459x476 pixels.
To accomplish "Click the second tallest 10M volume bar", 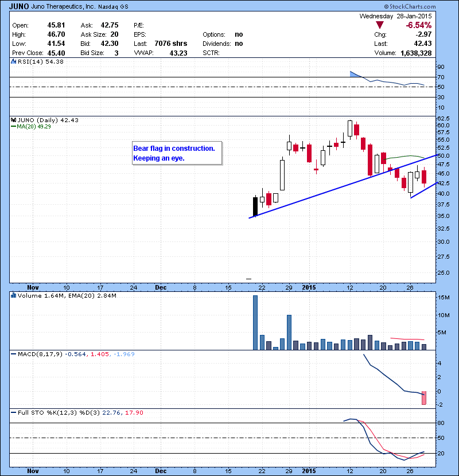I will point(289,333).
